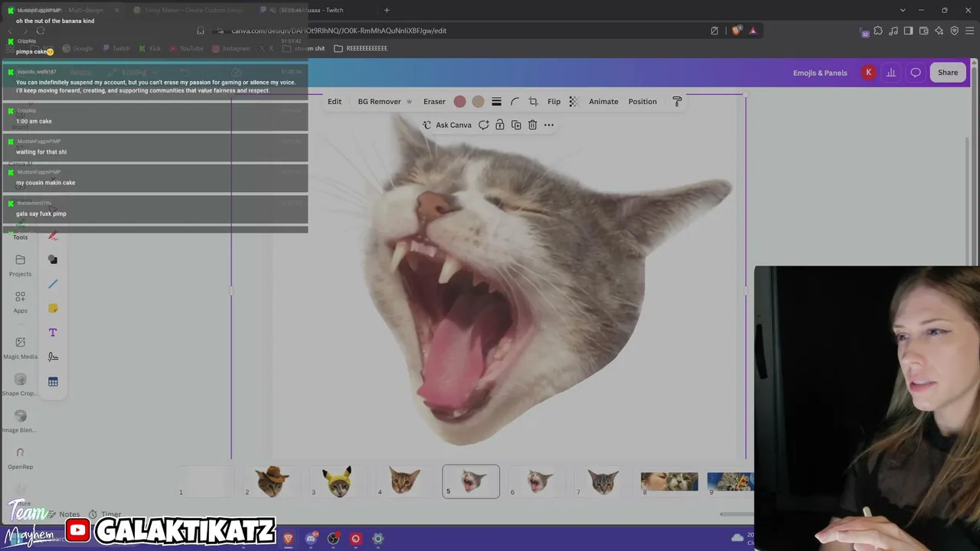Open the more options ellipsis menu
This screenshot has width=980, height=551.
pos(548,125)
